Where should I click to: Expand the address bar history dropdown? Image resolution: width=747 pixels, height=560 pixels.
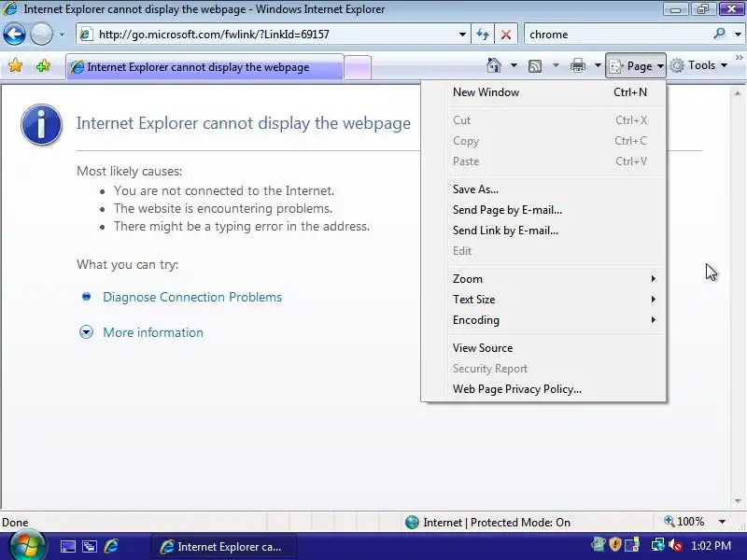[461, 35]
